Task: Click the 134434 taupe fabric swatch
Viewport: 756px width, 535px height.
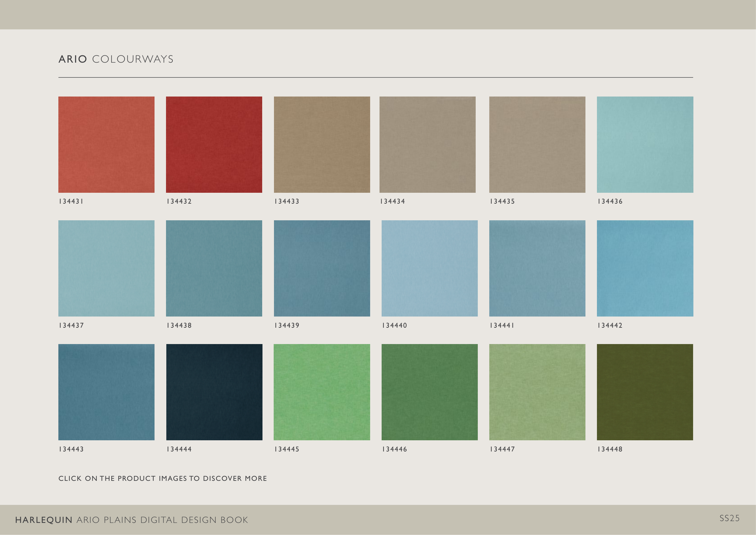Action: tap(427, 145)
